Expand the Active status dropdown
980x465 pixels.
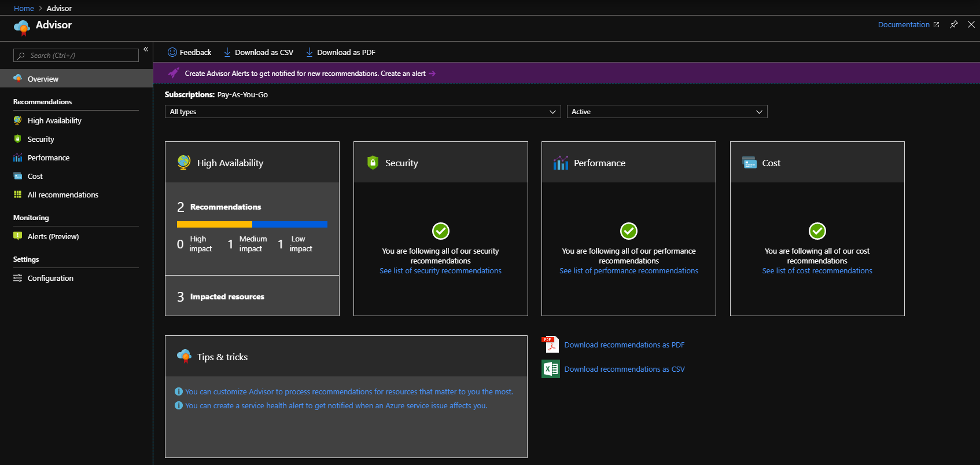coord(666,112)
